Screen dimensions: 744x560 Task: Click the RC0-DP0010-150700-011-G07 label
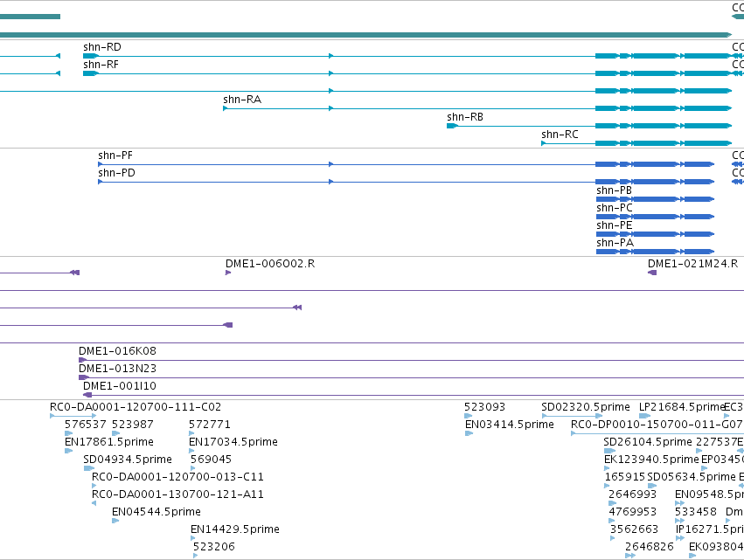coord(657,425)
